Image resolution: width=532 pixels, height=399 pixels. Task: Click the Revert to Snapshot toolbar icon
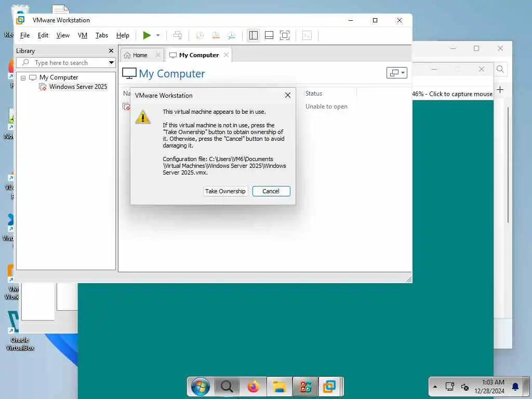click(216, 35)
